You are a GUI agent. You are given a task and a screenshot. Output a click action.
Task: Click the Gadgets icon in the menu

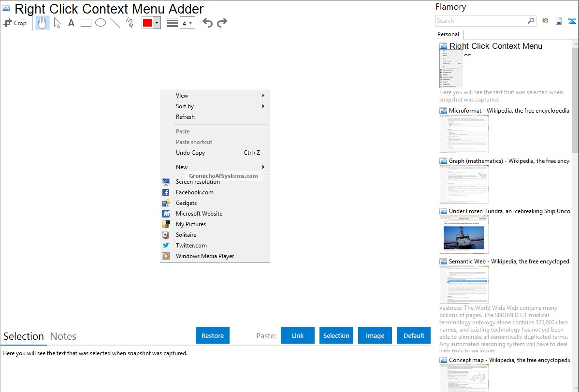tap(166, 203)
